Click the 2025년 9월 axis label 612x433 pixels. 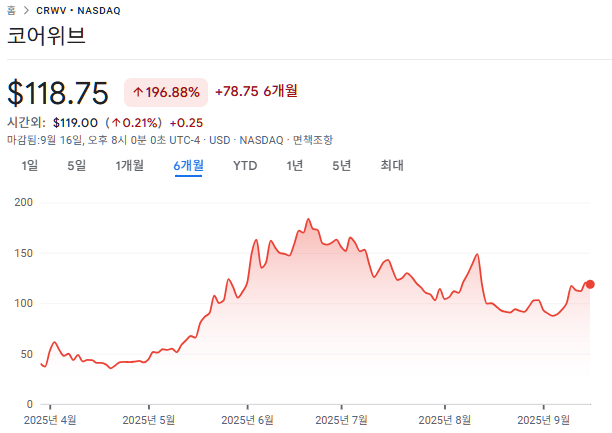[543, 420]
